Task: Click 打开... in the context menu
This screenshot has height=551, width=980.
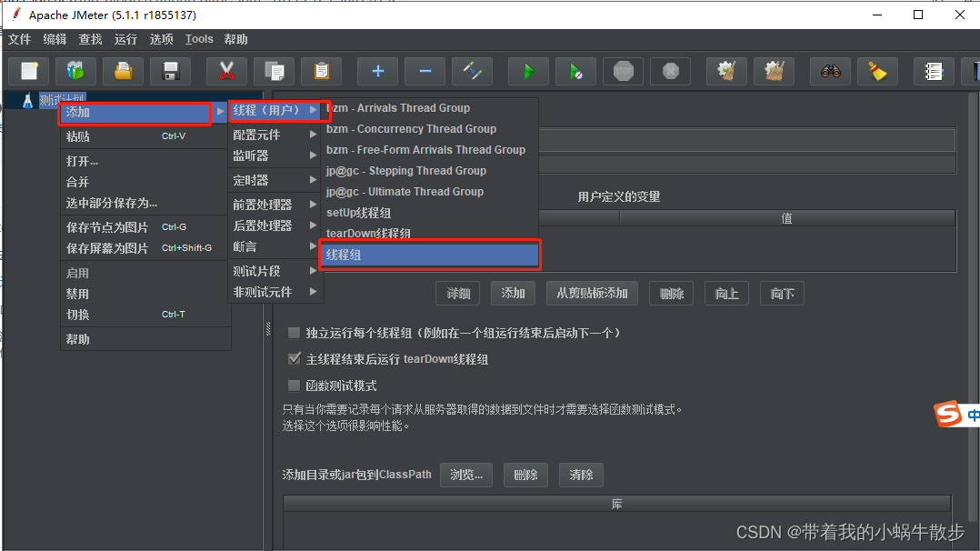Action: (145, 161)
